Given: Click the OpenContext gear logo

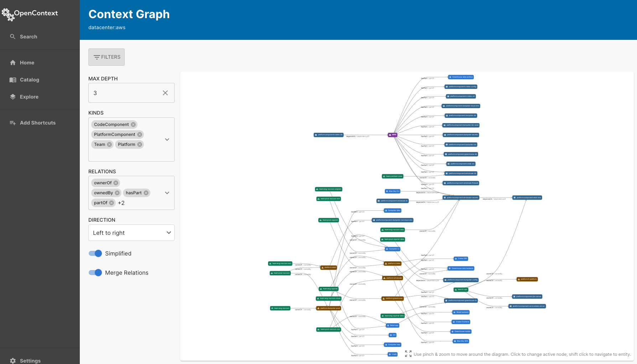Looking at the screenshot, I should (x=7, y=14).
